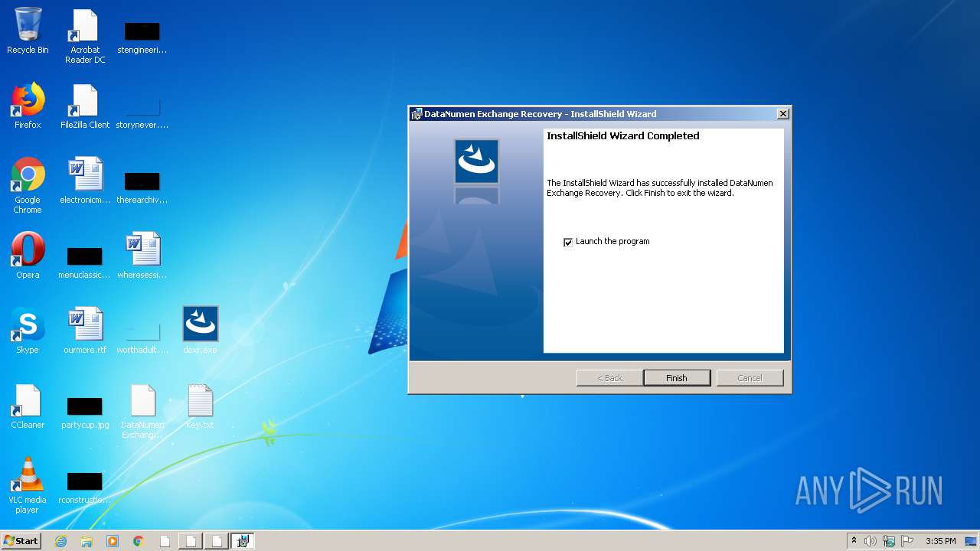
Task: Select the Key.txt file icon
Action: tap(200, 406)
